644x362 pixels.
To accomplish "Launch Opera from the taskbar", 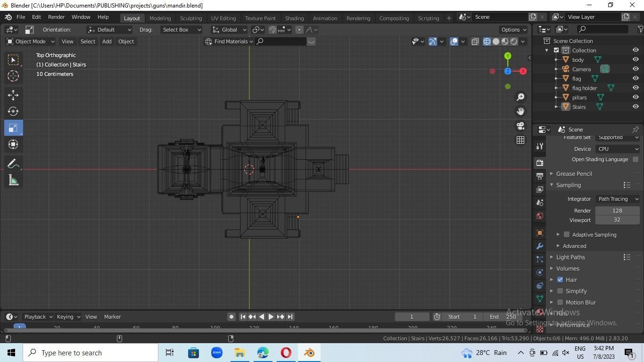I will (286, 353).
